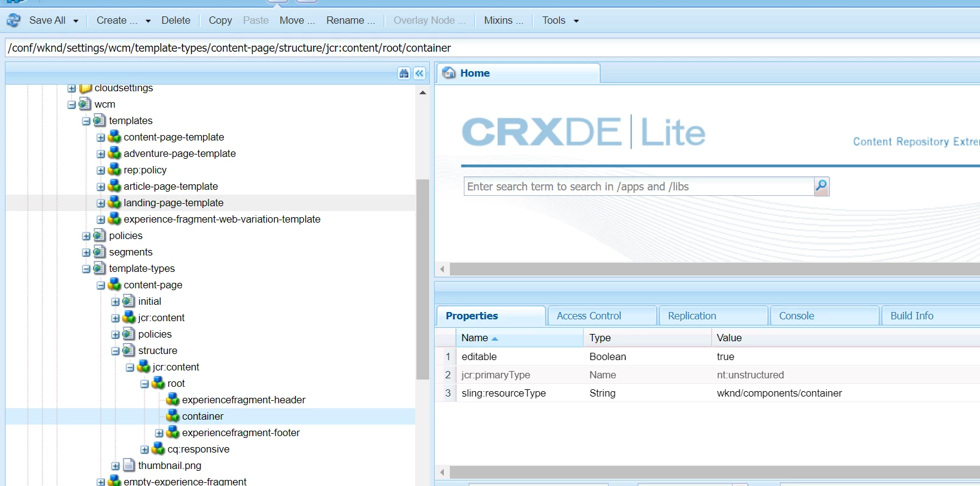
Task: Open the Tools dropdown arrow
Action: (x=576, y=21)
